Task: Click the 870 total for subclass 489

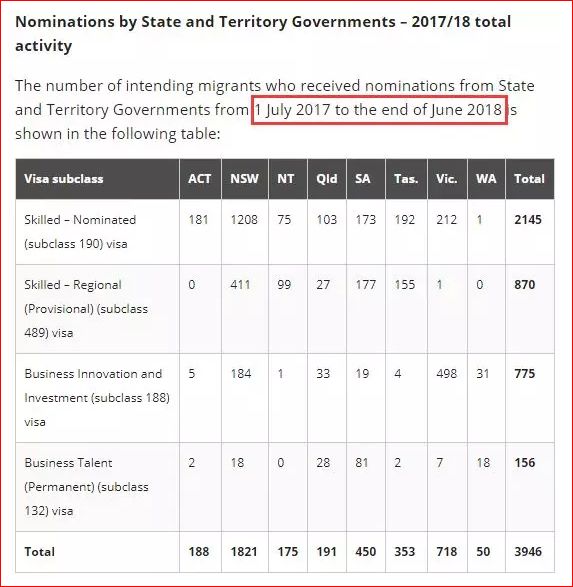Action: click(x=524, y=285)
